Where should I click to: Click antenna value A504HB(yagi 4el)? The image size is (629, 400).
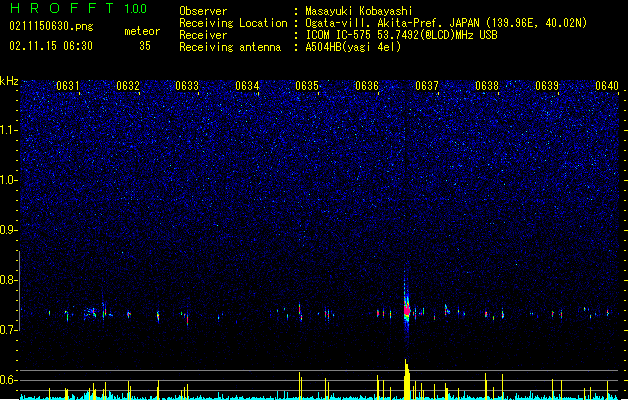[353, 47]
